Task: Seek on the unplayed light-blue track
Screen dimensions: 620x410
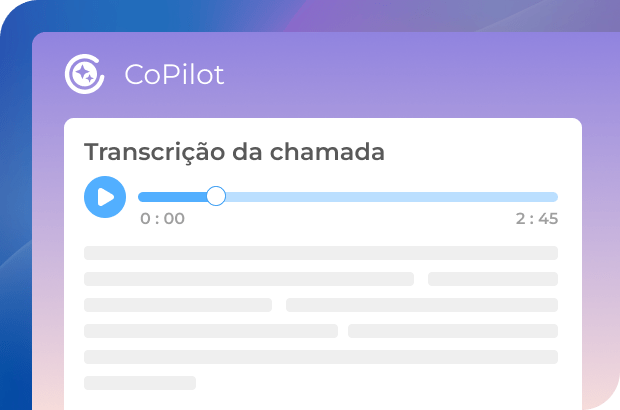Action: [390, 197]
